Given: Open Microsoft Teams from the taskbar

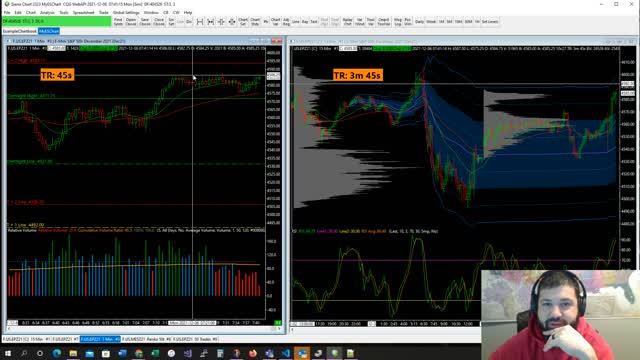Looking at the screenshot, I should click(269, 353).
